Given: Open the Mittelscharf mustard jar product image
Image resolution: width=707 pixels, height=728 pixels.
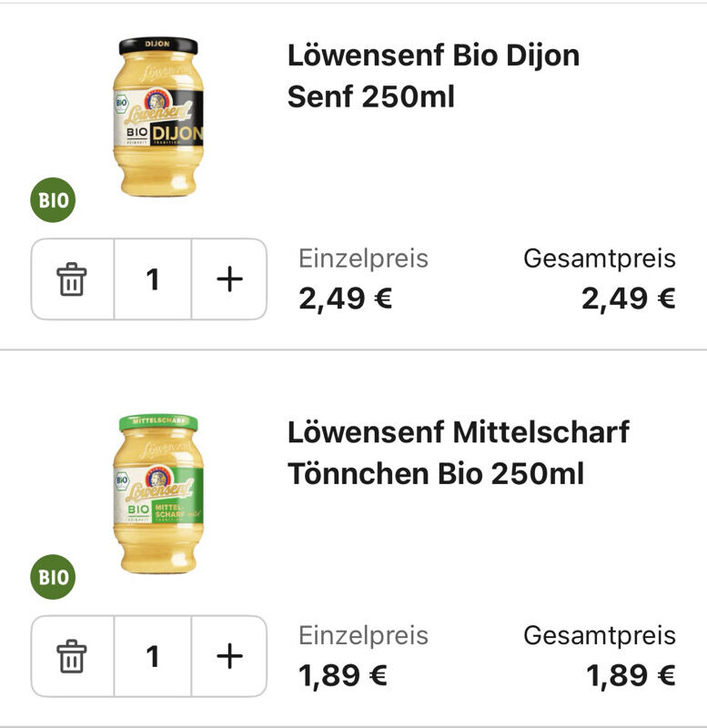Looking at the screenshot, I should tap(158, 493).
